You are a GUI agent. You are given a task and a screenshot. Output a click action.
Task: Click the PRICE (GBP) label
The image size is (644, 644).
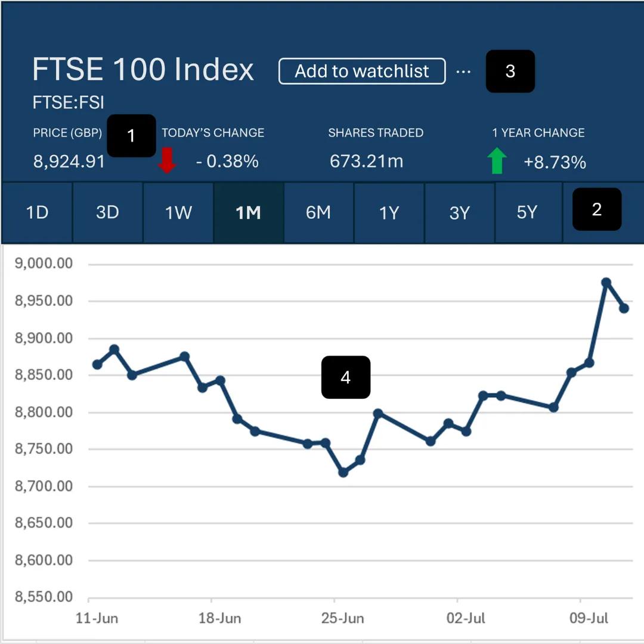[67, 132]
